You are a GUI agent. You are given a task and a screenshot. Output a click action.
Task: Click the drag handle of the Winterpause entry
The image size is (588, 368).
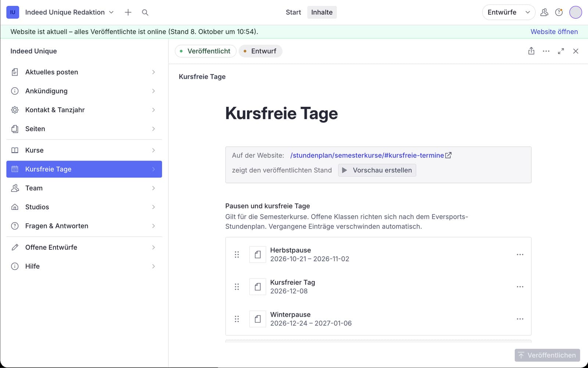click(237, 319)
